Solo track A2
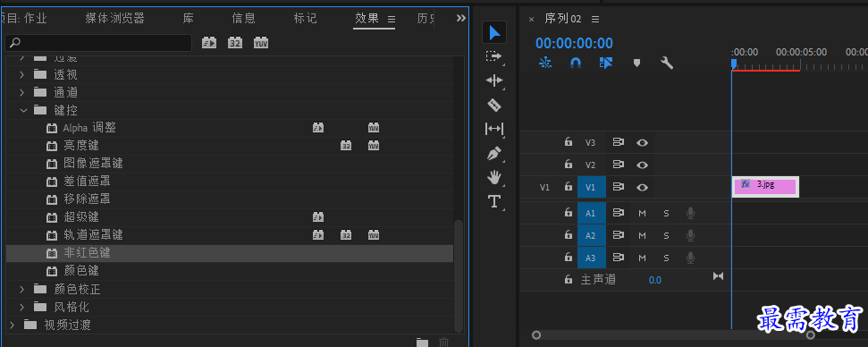This screenshot has width=868, height=347. click(667, 236)
